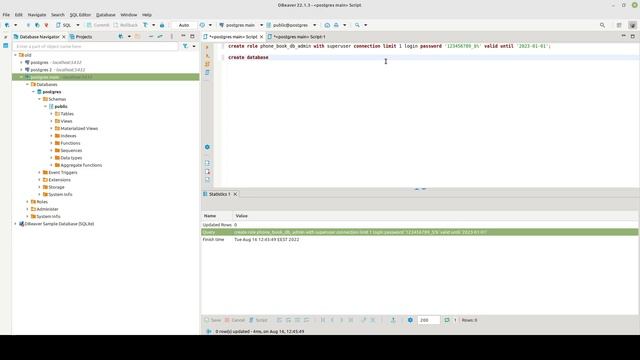The image size is (640, 360).
Task: Select the public schema node
Action: click(58, 107)
